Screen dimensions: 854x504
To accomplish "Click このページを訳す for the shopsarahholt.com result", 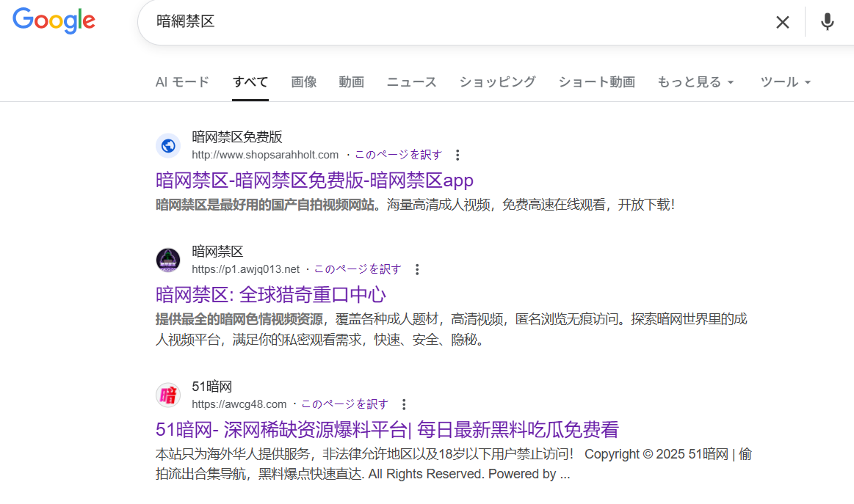I will coord(398,155).
